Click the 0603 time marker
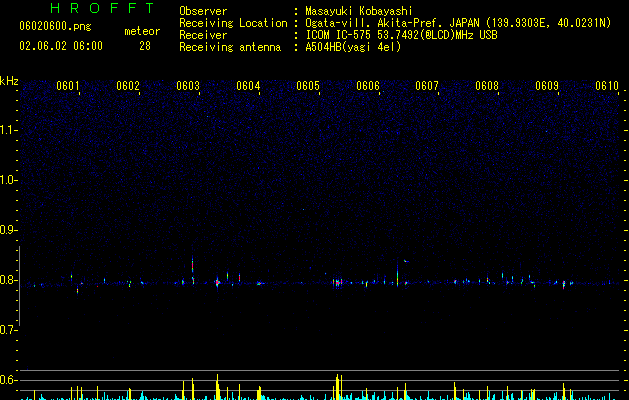This screenshot has height=400, width=629. pos(188,86)
